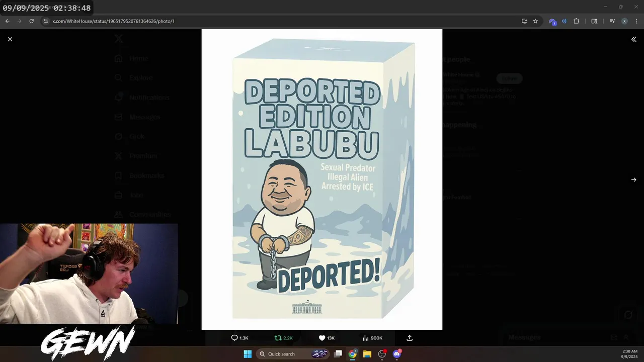Open Bookmarks in the dimmed X sidebar
644x362 pixels.
click(139, 175)
